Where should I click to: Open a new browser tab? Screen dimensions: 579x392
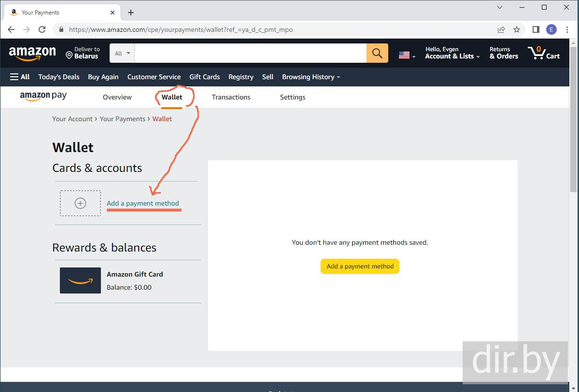coord(131,13)
